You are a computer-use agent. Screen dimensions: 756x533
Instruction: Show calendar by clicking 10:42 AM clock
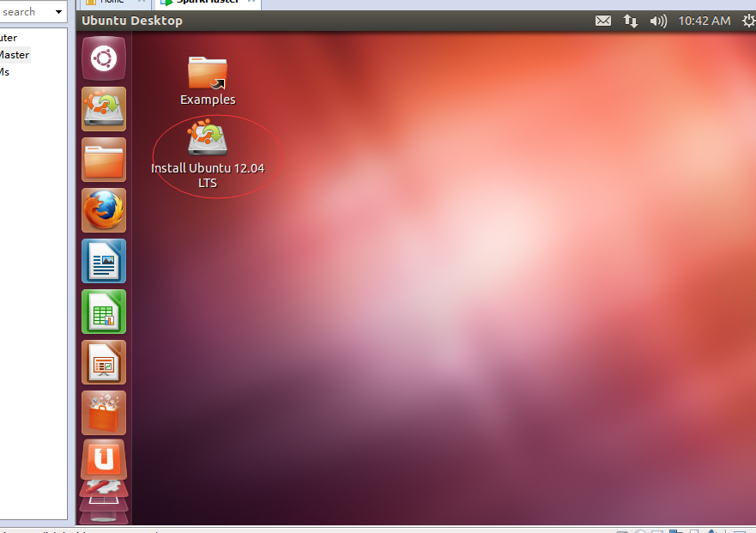click(705, 21)
